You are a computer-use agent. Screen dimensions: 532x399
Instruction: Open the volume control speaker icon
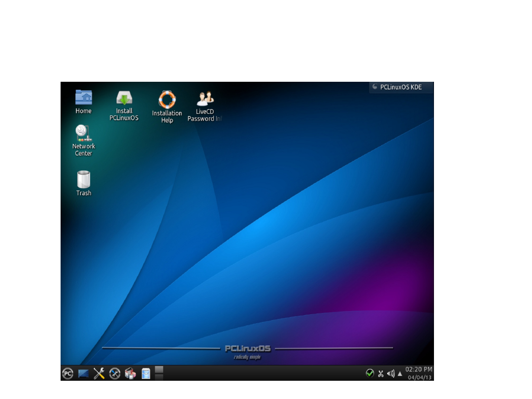click(x=391, y=373)
